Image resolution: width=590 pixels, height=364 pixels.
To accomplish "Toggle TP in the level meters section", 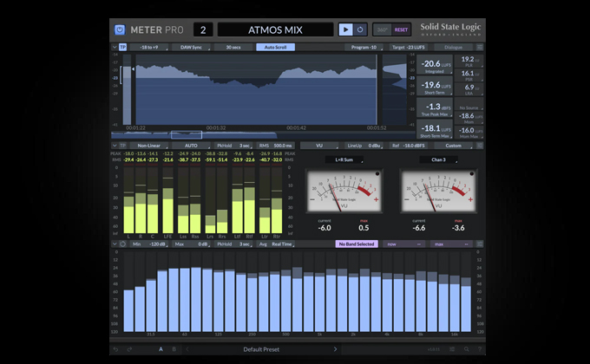I will pos(122,146).
